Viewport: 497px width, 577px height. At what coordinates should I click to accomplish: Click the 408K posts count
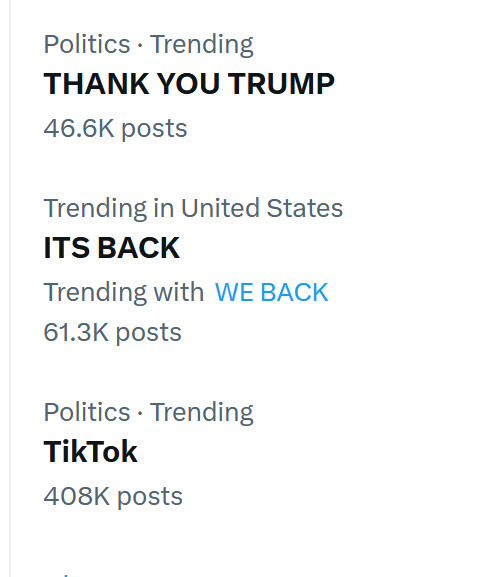(113, 496)
